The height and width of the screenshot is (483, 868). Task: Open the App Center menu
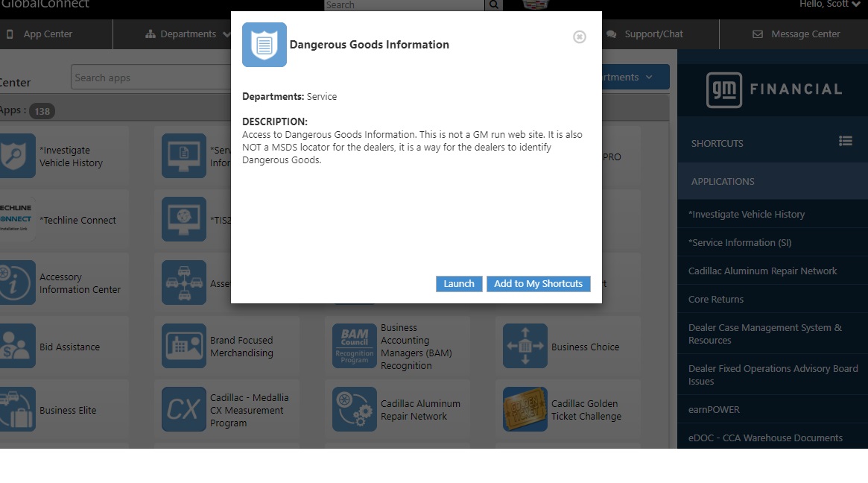(x=39, y=34)
